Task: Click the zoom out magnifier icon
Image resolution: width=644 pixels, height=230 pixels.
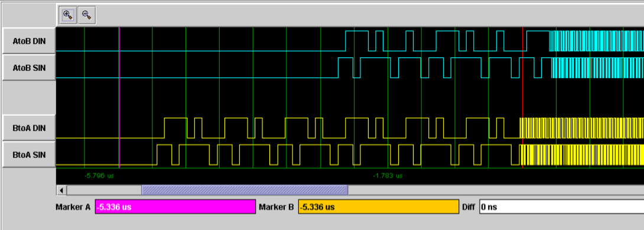Action: 87,15
